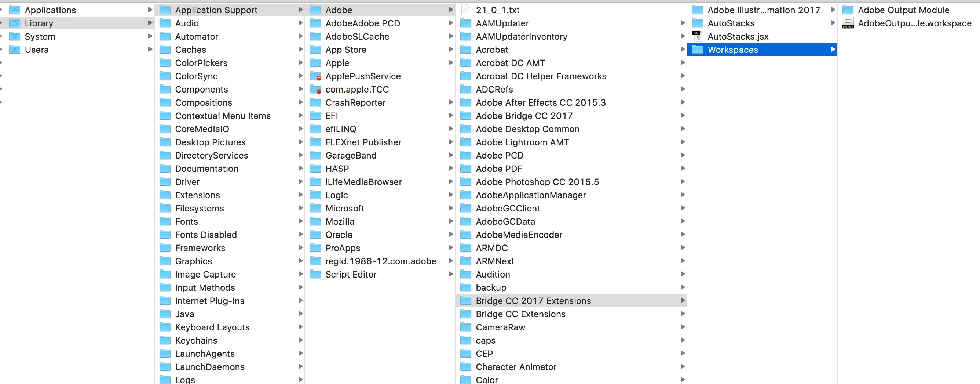Click the Users folder icon

tap(14, 50)
